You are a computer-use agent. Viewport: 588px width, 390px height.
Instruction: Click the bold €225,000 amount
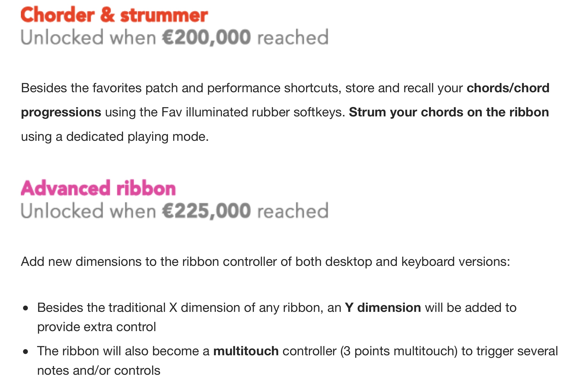click(x=206, y=211)
